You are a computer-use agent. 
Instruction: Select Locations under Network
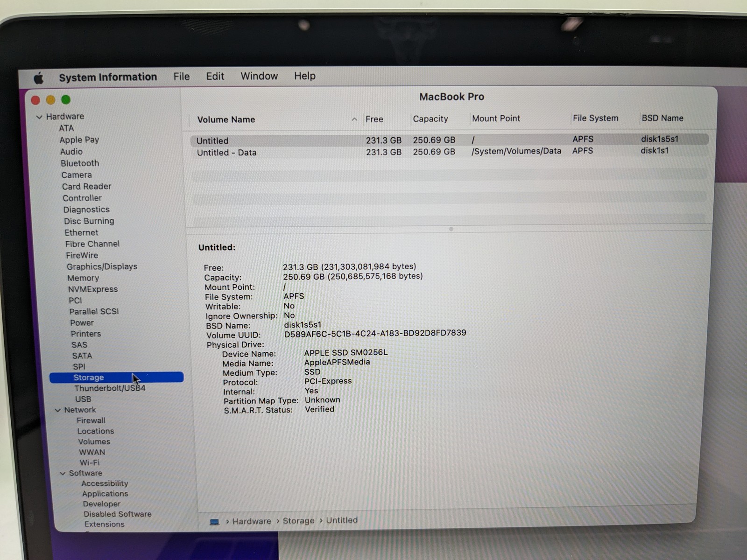[x=96, y=431]
